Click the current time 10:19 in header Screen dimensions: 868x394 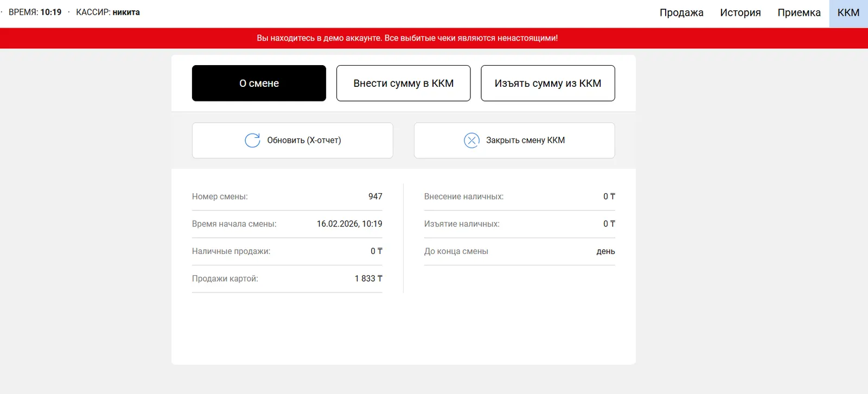(x=51, y=12)
